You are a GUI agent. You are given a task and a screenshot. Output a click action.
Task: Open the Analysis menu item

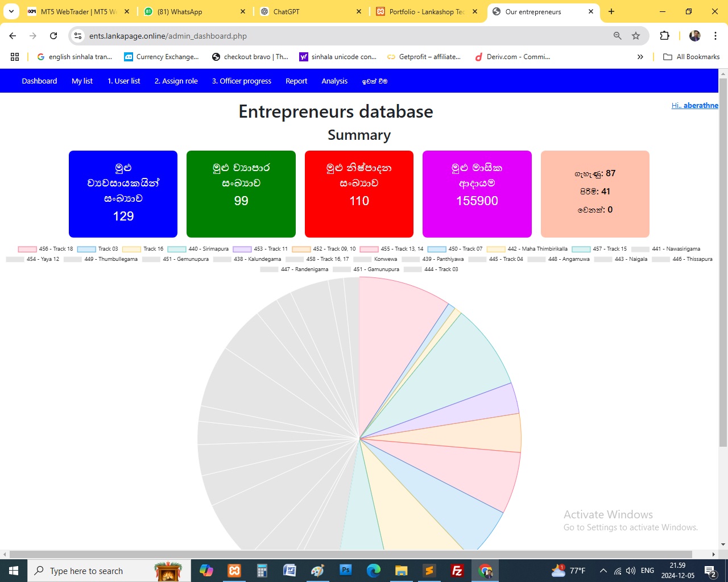click(334, 81)
